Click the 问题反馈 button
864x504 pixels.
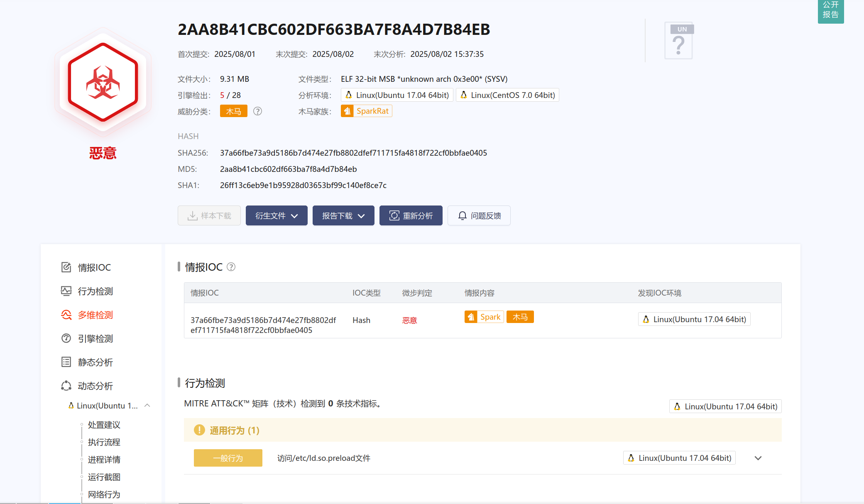click(479, 215)
